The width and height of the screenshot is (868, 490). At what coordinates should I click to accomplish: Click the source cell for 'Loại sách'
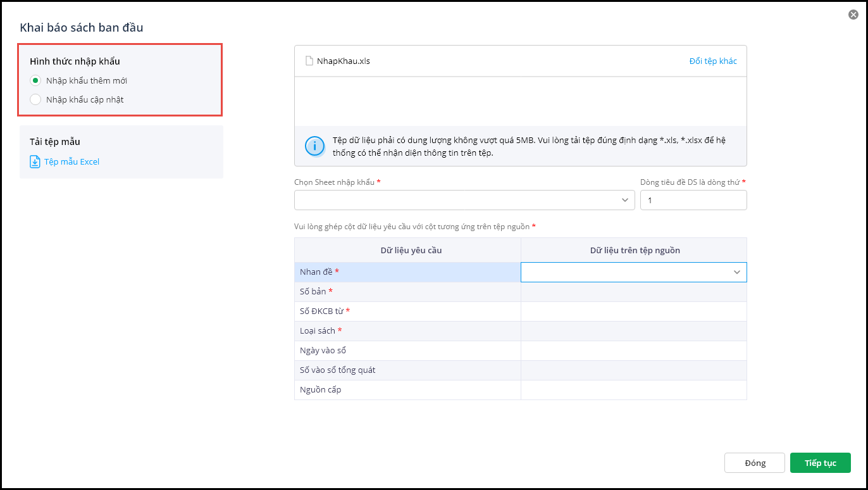633,331
